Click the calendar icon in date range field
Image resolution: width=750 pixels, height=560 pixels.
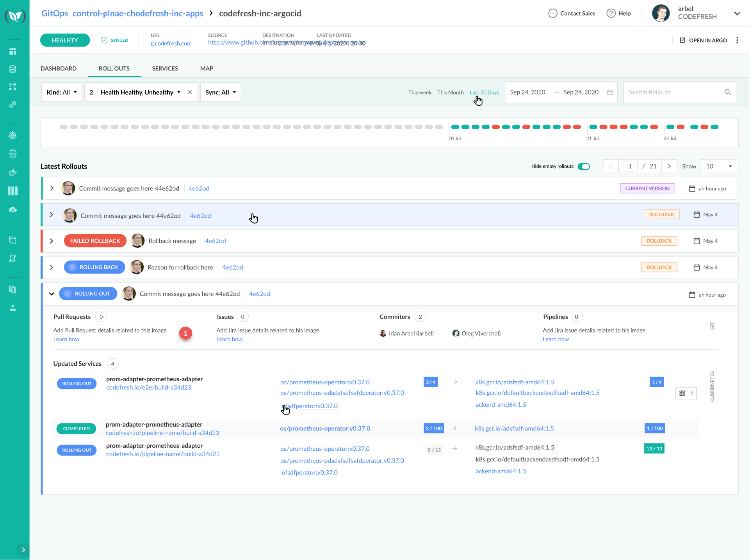(610, 92)
